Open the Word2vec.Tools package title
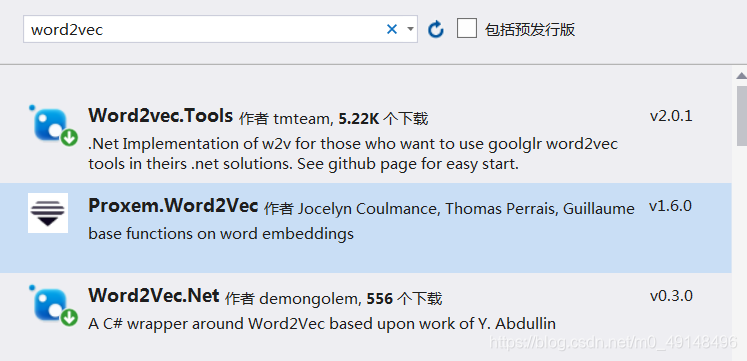Viewport: 747px width, 361px height. pyautogui.click(x=161, y=116)
